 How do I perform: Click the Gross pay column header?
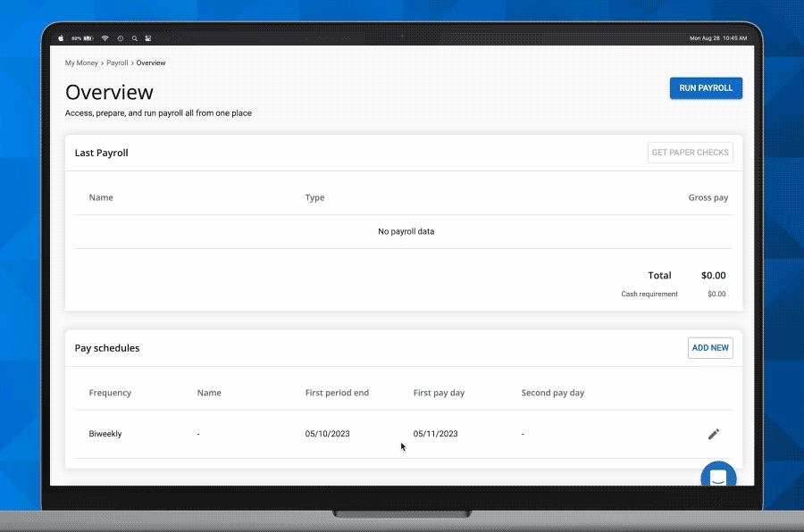click(x=708, y=197)
